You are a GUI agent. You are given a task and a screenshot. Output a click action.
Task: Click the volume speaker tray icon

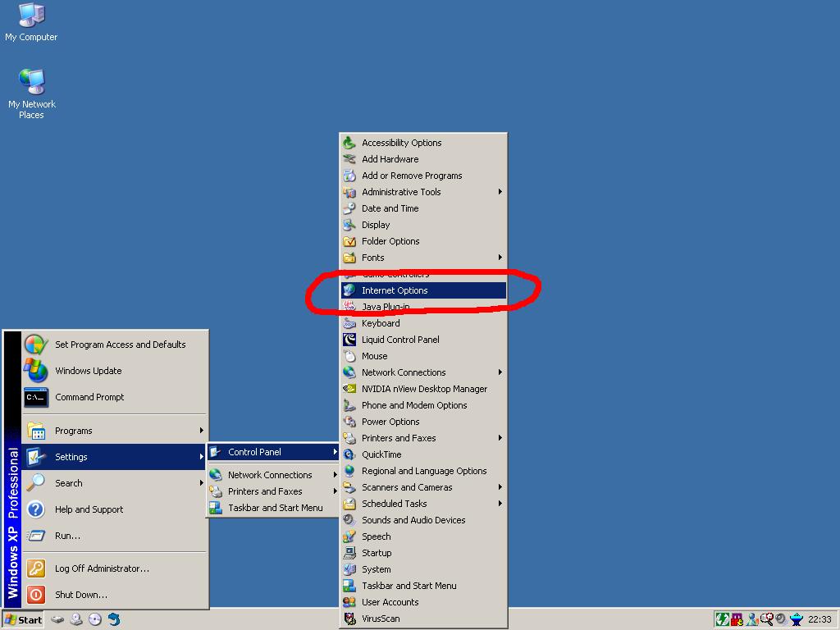782,620
